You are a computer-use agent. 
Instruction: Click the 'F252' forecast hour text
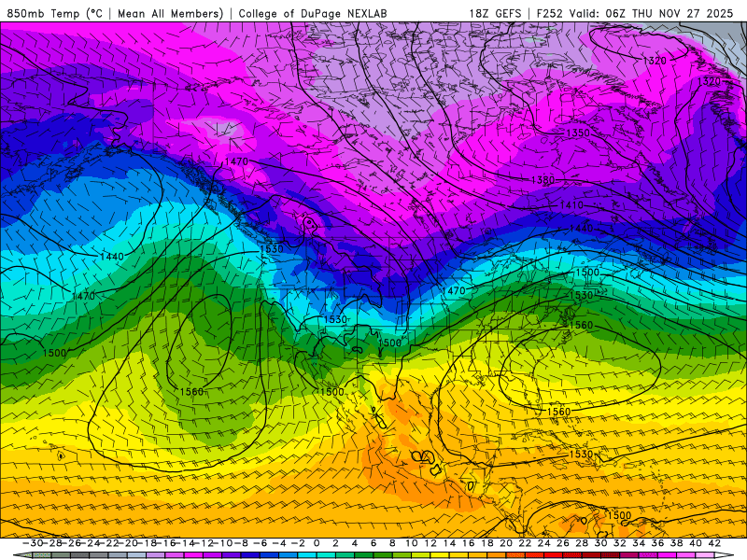click(x=549, y=13)
